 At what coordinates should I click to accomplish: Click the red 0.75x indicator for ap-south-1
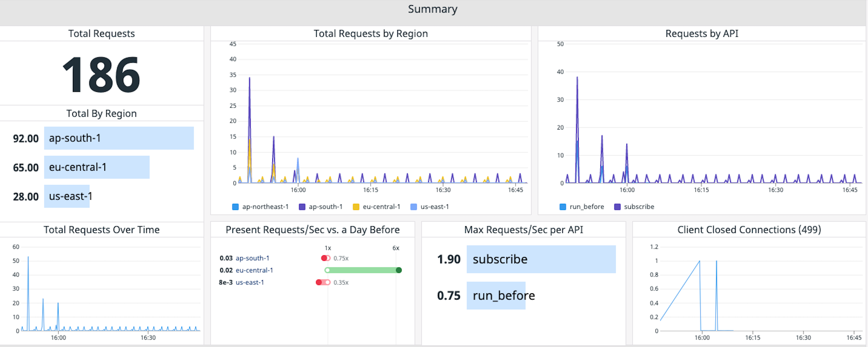326,258
